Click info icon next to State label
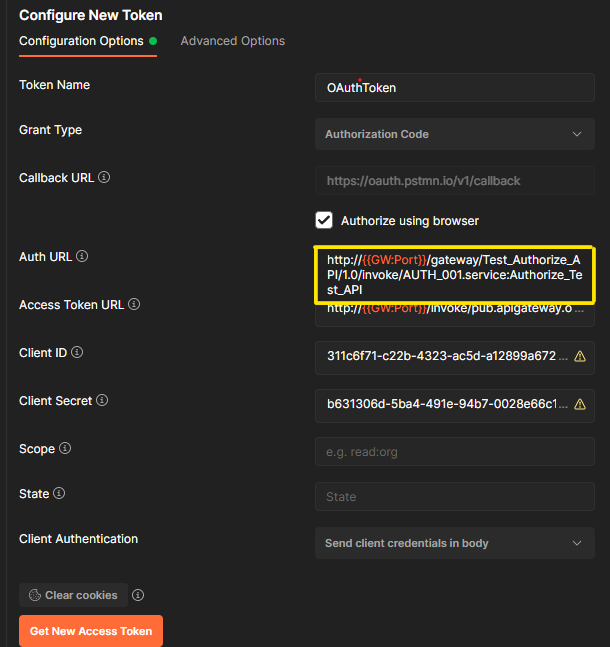 coord(59,494)
